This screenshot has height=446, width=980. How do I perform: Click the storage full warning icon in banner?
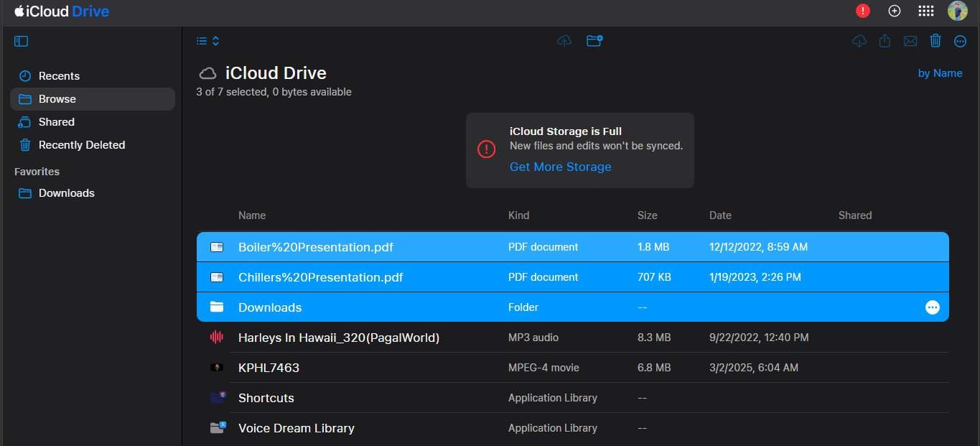(x=487, y=149)
